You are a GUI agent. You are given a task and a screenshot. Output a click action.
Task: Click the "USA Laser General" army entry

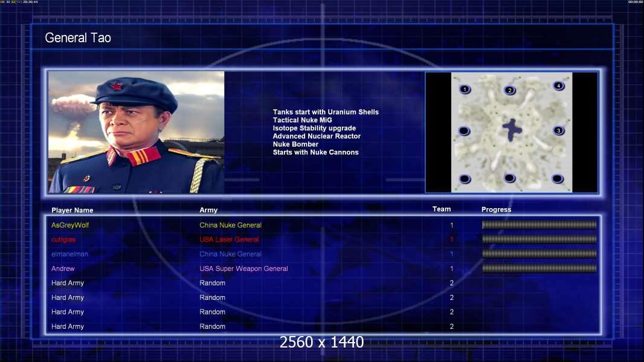[x=229, y=240]
